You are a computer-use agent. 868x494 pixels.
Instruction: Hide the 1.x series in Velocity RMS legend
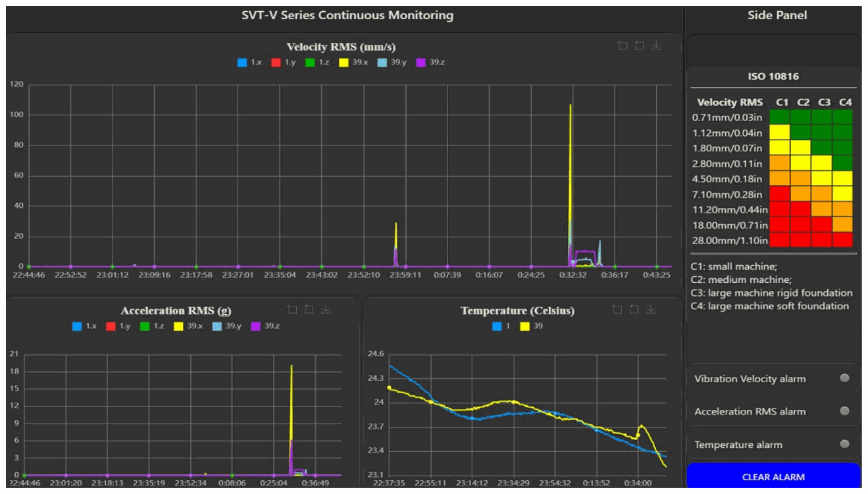249,62
